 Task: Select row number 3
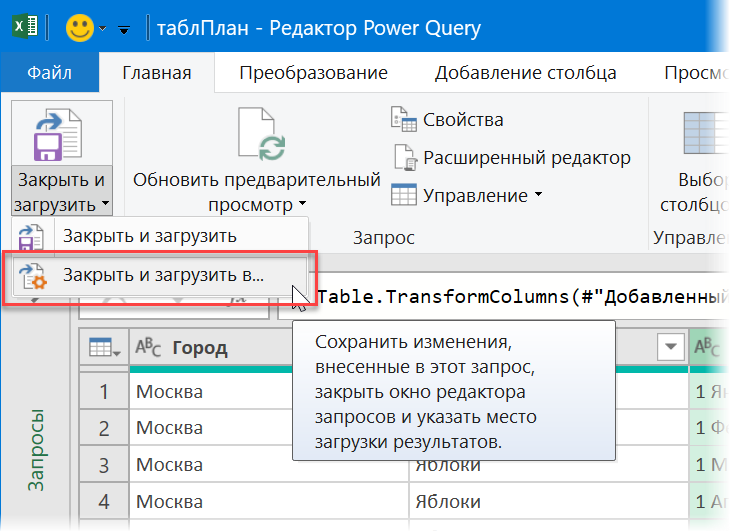pos(104,465)
